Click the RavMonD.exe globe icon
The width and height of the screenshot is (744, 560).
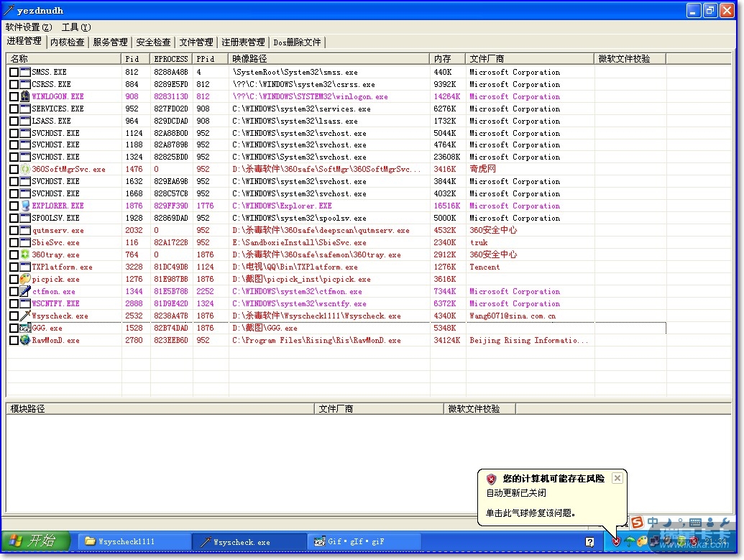coord(25,340)
